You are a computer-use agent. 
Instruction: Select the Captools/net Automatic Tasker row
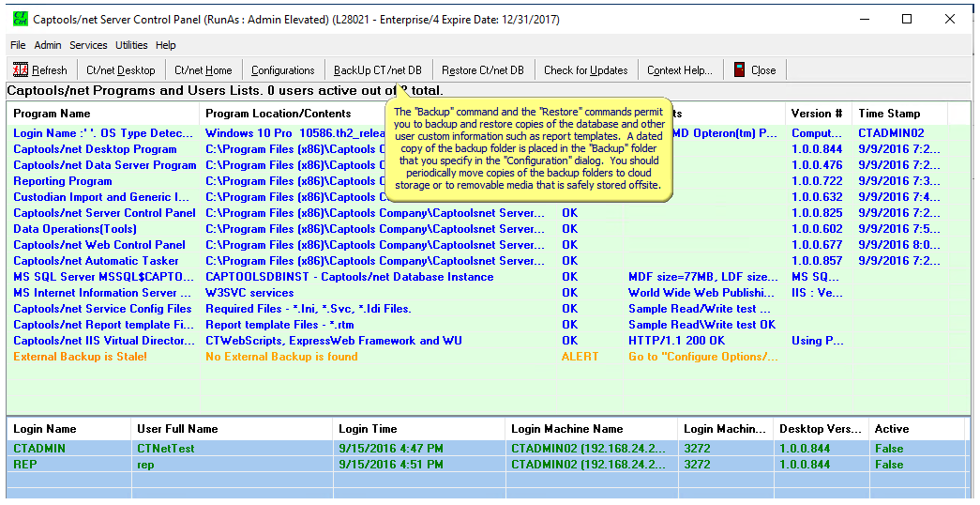point(96,261)
